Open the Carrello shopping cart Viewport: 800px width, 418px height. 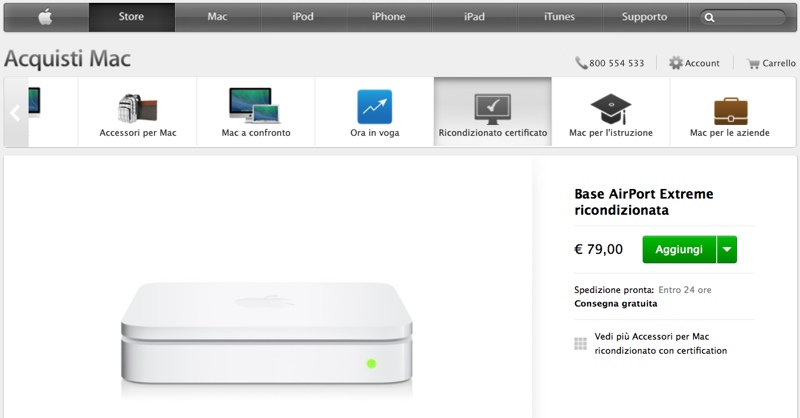click(771, 63)
